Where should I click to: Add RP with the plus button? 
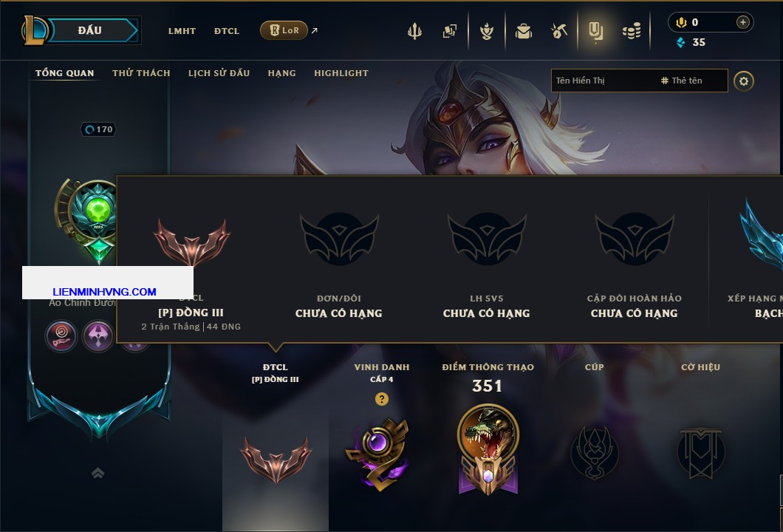click(x=742, y=22)
